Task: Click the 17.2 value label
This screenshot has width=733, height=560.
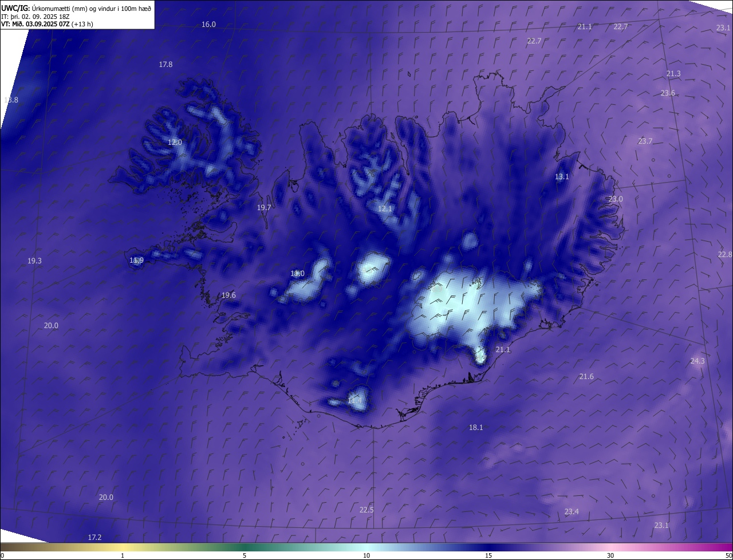Action: [x=94, y=537]
